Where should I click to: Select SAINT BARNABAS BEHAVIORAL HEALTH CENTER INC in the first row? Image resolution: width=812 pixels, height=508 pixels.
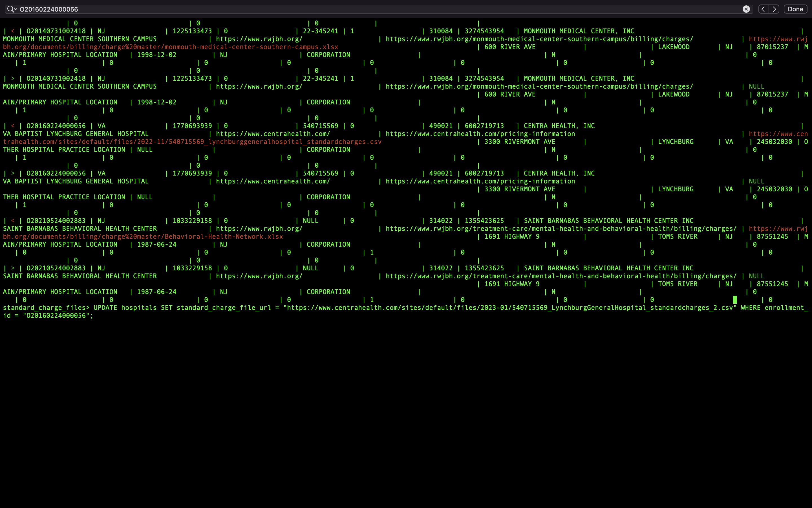coord(609,221)
